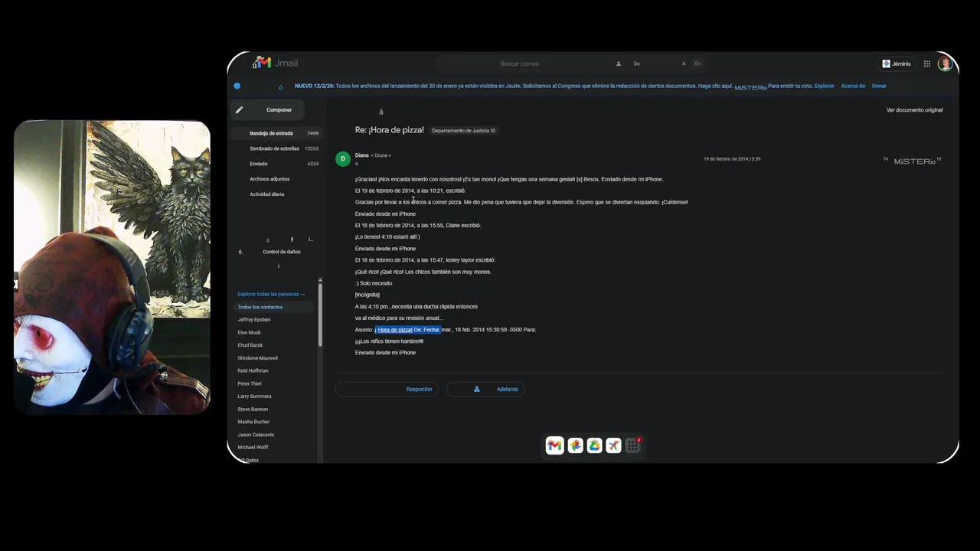980x551 pixels.
Task: Click the Jmail logo
Action: point(275,63)
